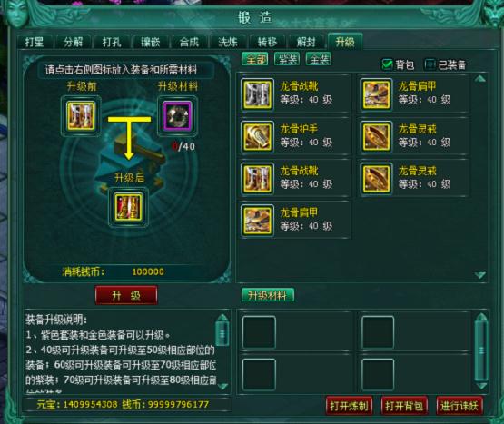Click down arrow in 装备升级说明 text

click(222, 386)
